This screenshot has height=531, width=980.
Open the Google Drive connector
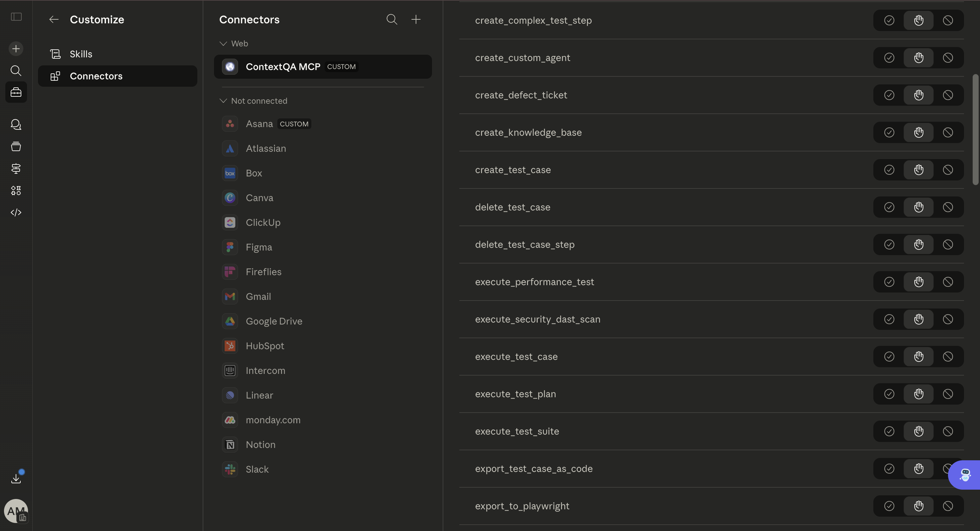click(274, 321)
